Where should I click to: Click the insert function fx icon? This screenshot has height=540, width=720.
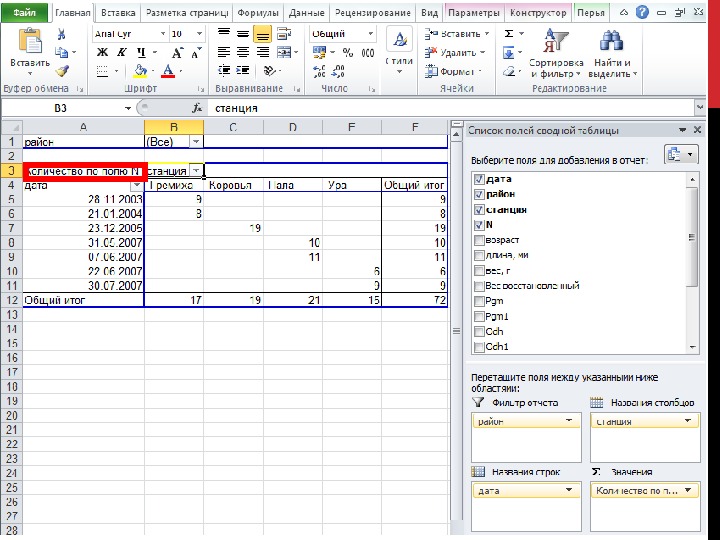tap(198, 108)
